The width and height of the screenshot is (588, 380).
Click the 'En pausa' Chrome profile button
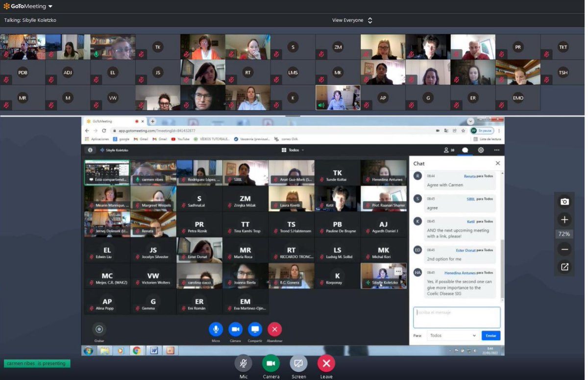481,130
